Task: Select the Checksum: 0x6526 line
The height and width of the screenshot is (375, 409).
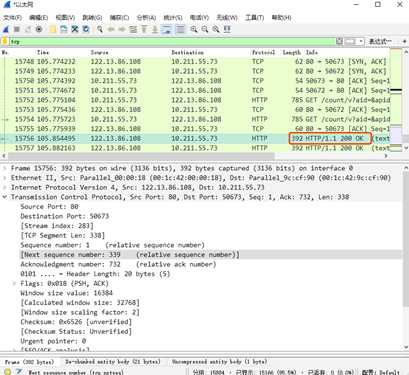Action: click(x=76, y=322)
